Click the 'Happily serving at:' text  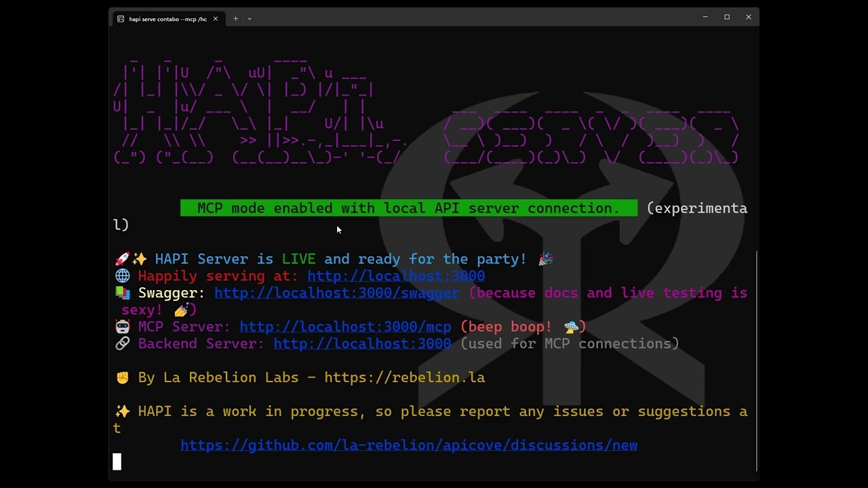(x=218, y=276)
